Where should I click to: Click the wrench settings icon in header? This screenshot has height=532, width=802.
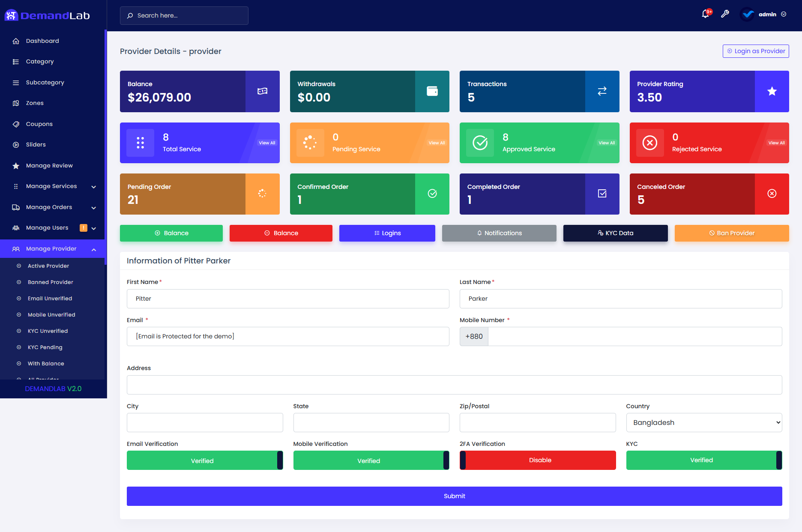(725, 14)
